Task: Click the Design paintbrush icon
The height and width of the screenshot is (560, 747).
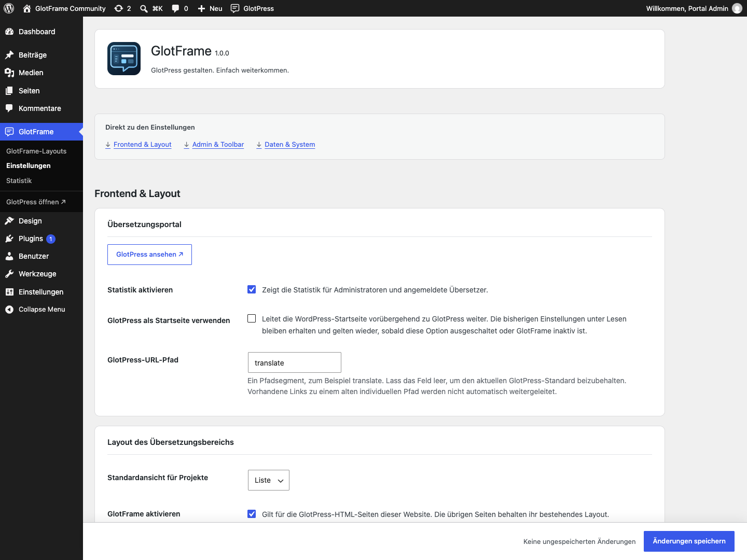Action: 9,221
